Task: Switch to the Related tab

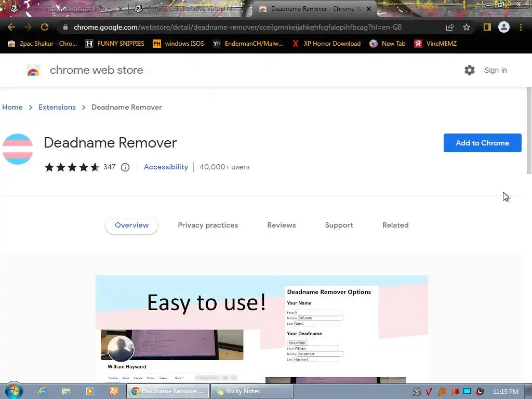Action: pyautogui.click(x=395, y=225)
